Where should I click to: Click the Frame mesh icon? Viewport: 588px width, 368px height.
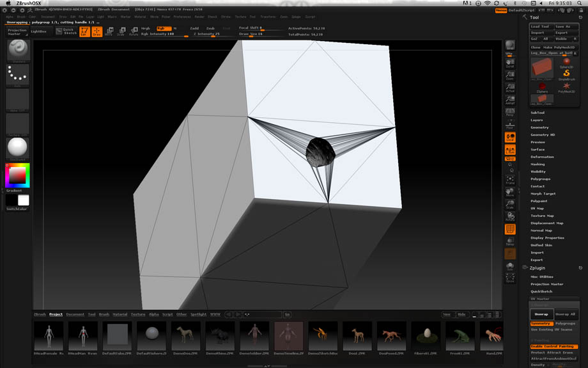pyautogui.click(x=510, y=180)
